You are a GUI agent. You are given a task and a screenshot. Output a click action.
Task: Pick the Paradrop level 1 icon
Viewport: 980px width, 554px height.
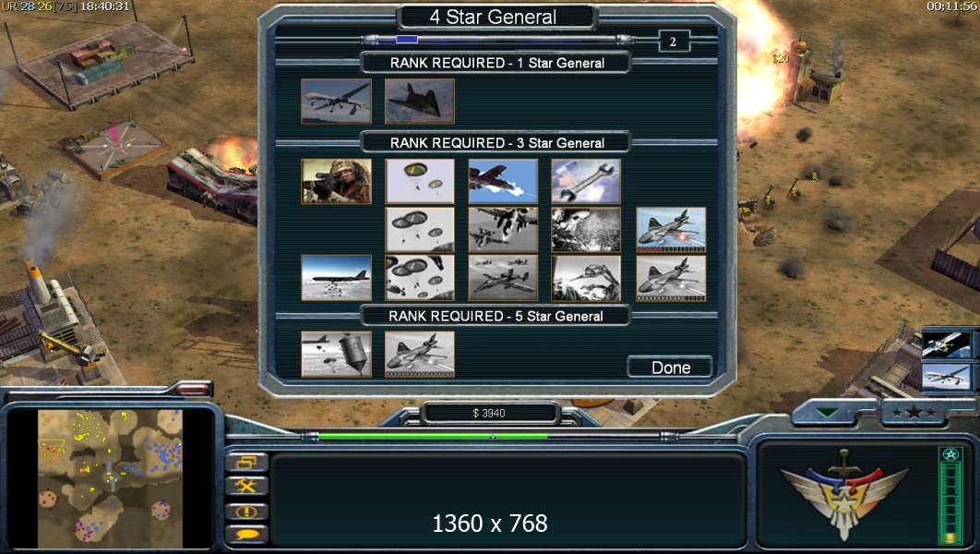click(x=419, y=181)
